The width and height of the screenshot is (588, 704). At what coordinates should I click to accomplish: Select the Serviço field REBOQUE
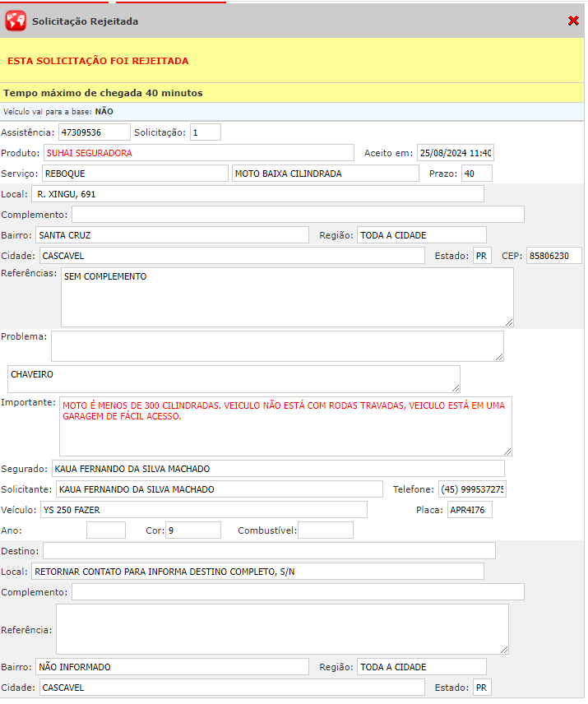(135, 174)
